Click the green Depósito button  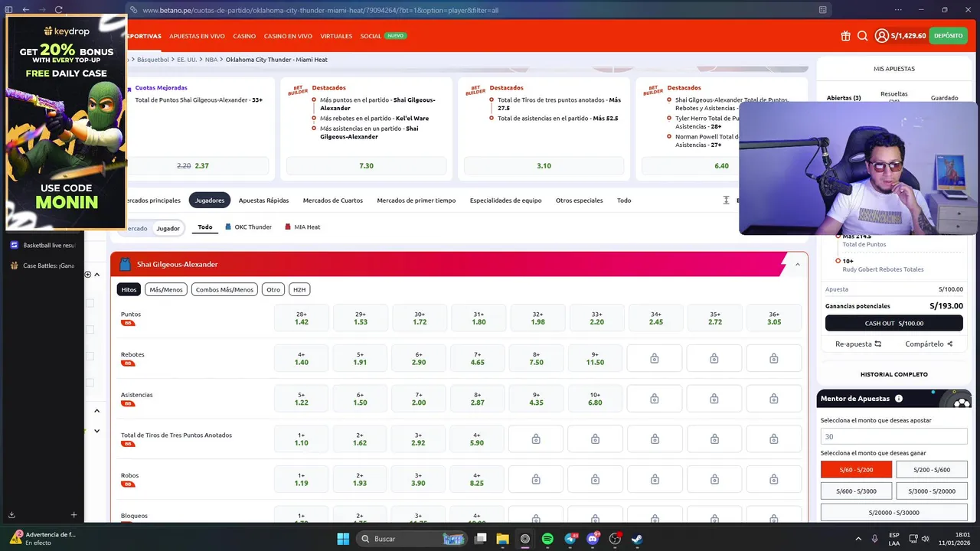tap(948, 36)
